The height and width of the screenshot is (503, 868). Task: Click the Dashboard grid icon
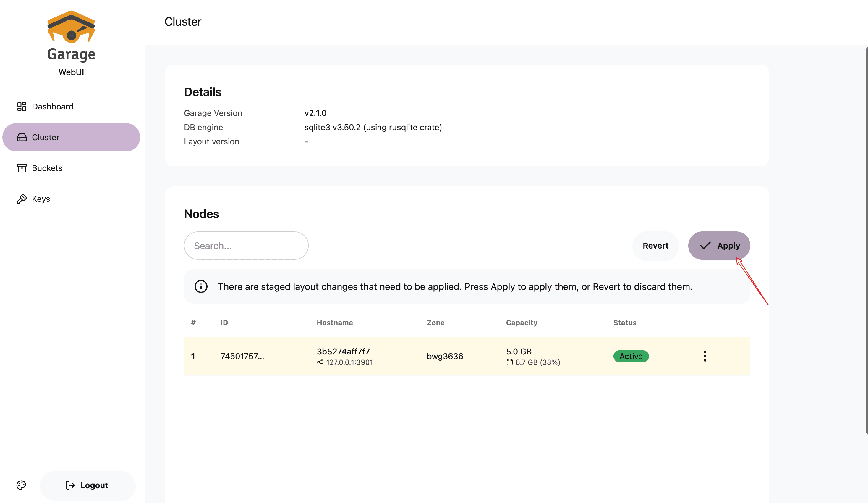22,107
